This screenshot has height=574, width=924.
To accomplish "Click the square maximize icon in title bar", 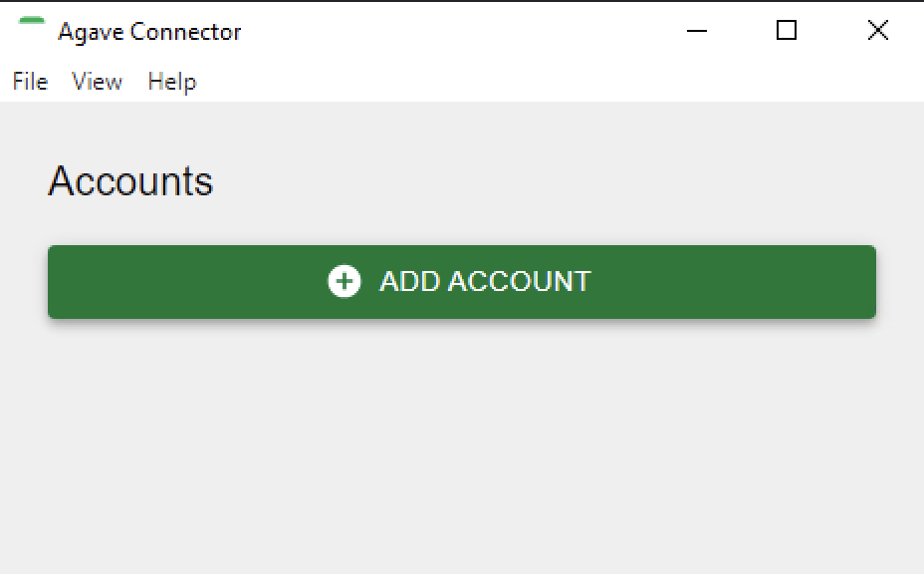I will [787, 30].
